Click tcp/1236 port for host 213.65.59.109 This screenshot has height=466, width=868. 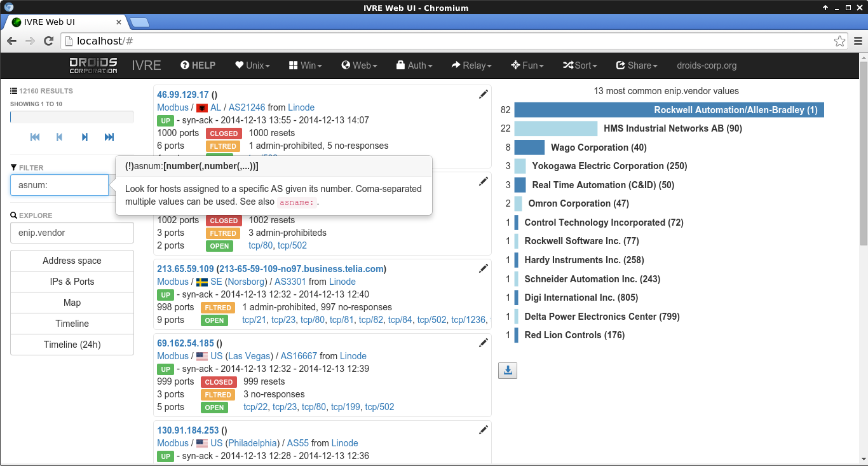(x=468, y=320)
